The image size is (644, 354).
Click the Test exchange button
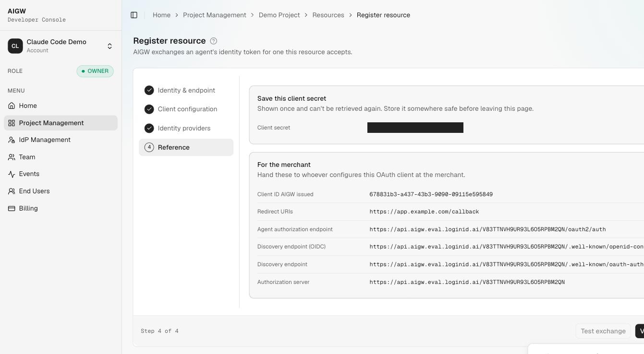[603, 331]
